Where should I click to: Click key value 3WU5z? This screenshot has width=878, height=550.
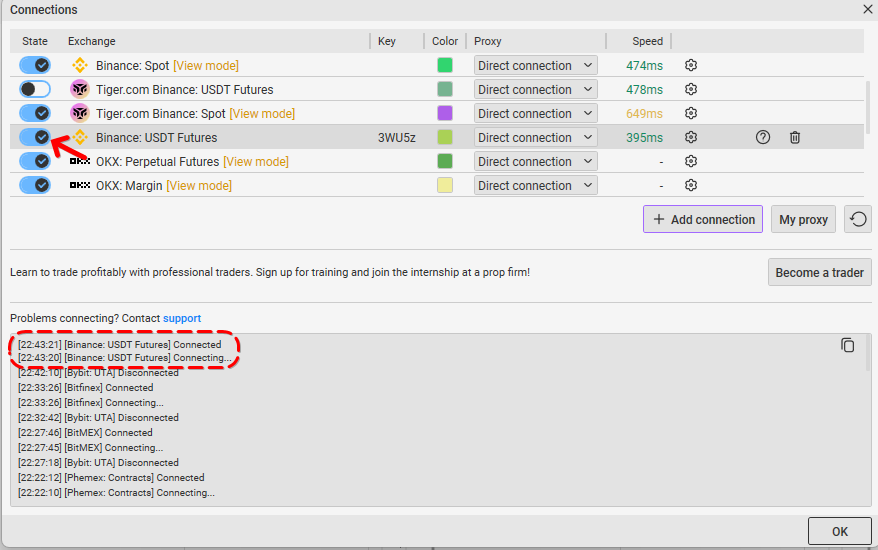[x=396, y=138]
